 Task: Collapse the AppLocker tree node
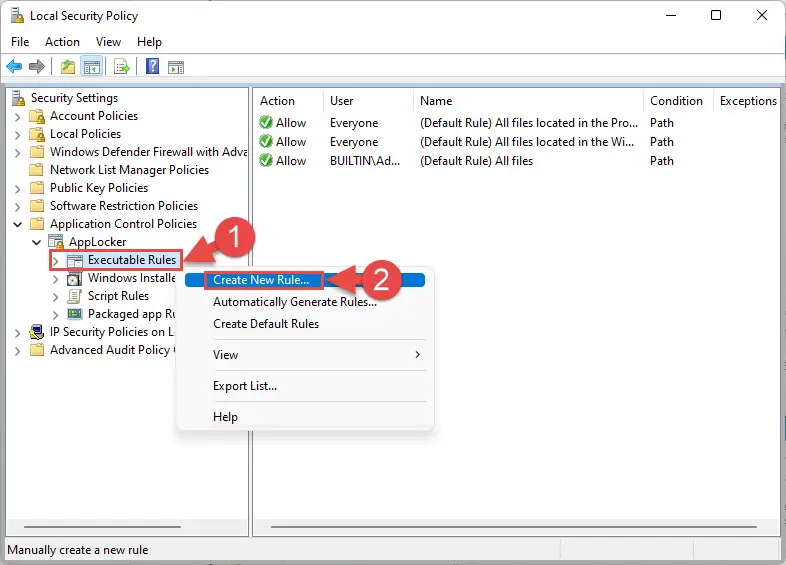pos(37,242)
